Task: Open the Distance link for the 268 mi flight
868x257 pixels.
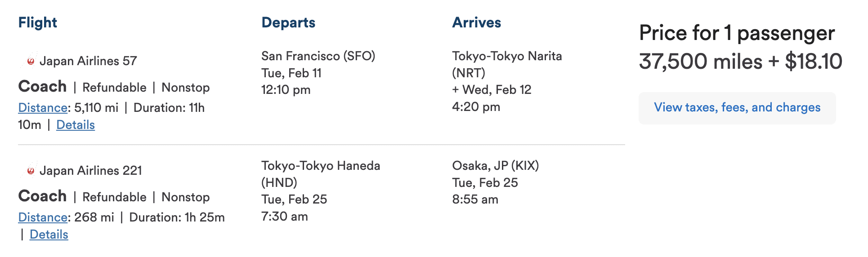Action: click(43, 217)
